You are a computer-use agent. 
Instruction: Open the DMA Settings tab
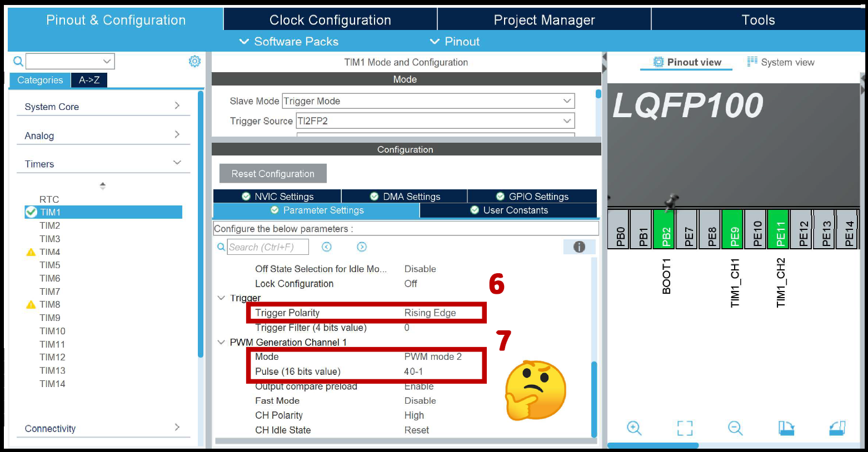pos(405,197)
